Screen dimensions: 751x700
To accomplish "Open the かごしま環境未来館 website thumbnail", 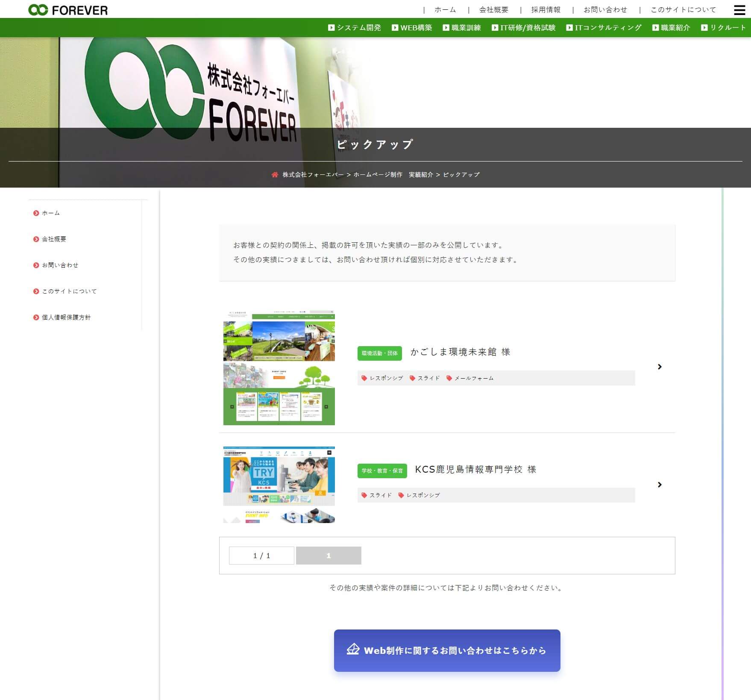I will [x=279, y=368].
